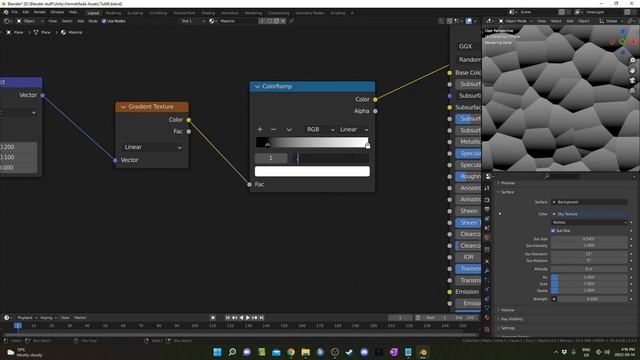The height and width of the screenshot is (360, 640).
Task: Click the jump to last frame button in the timeline
Action: [262, 318]
